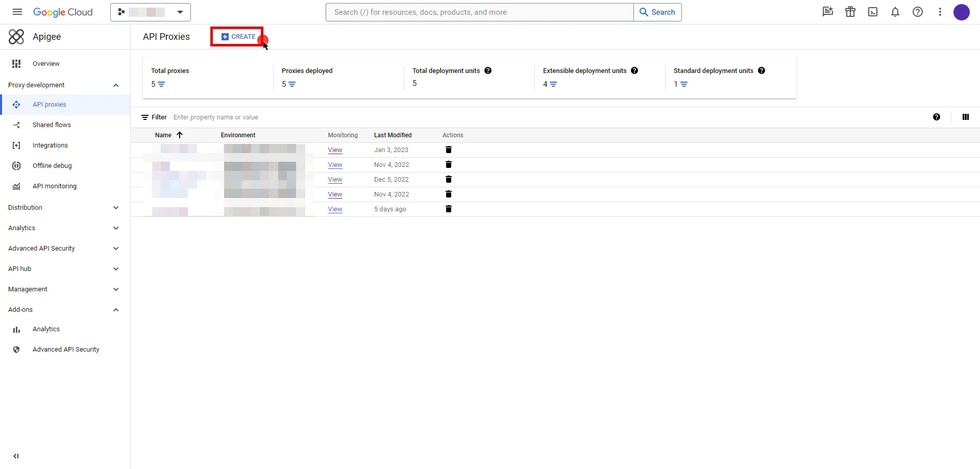Open the account avatar
This screenshot has width=980, height=469.
point(962,12)
